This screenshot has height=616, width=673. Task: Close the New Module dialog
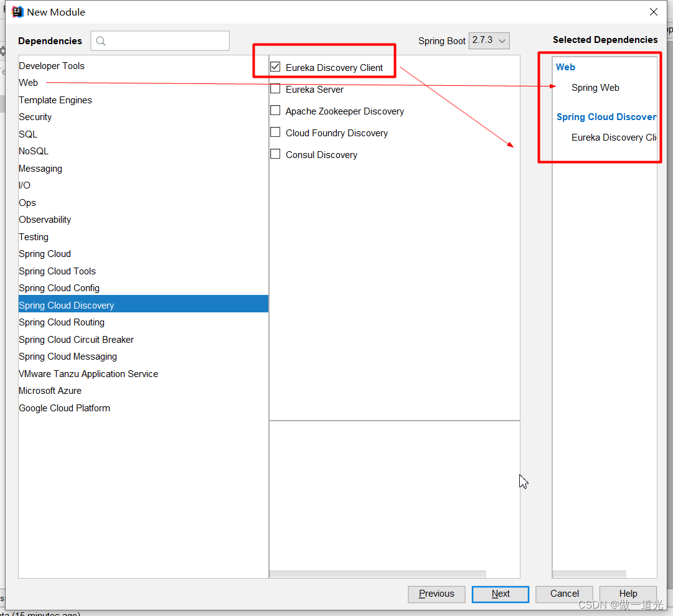pyautogui.click(x=653, y=12)
